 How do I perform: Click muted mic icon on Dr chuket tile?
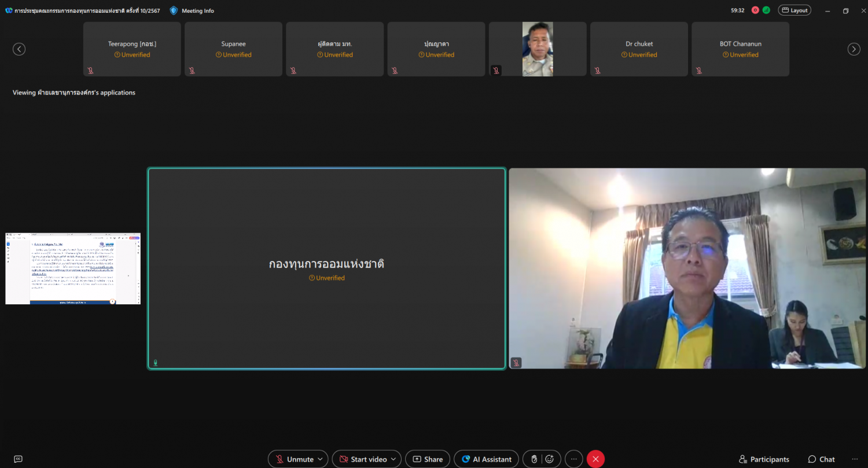click(x=597, y=71)
